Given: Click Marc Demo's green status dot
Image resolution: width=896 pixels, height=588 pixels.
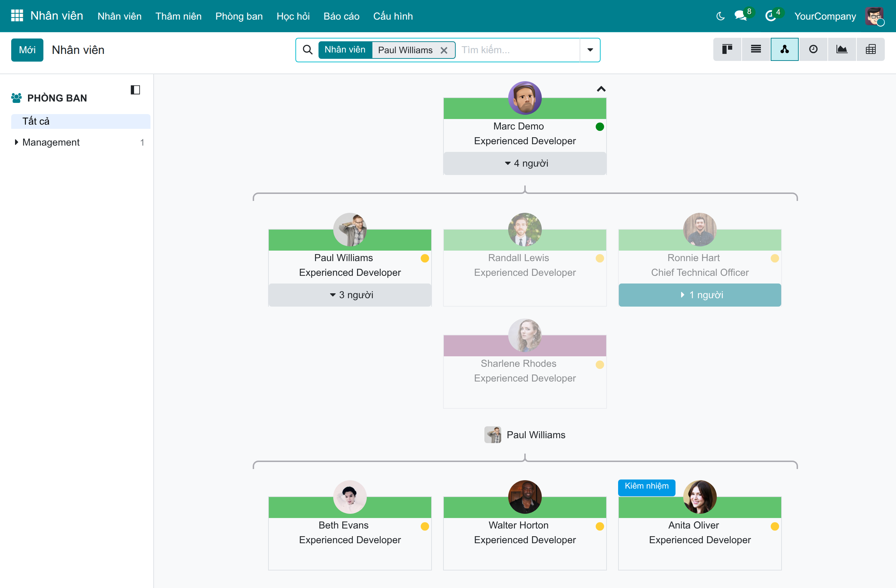Looking at the screenshot, I should click(600, 126).
